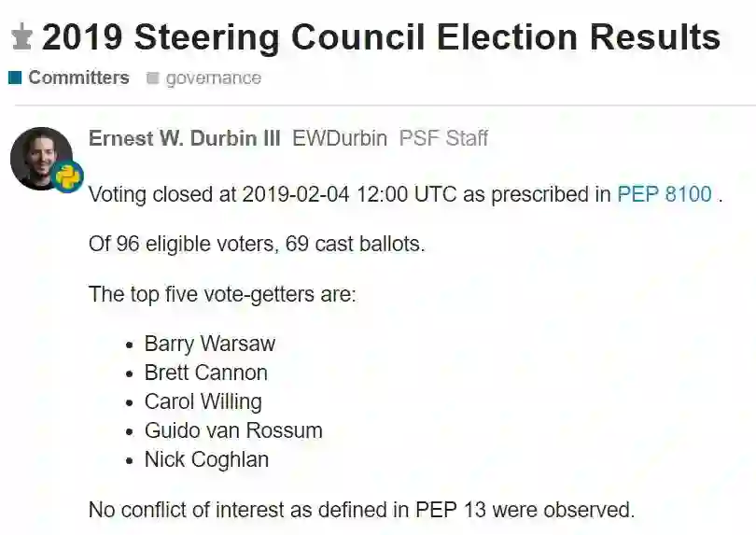Click the PSF Staff user title
The image size is (756, 535).
pyautogui.click(x=443, y=138)
